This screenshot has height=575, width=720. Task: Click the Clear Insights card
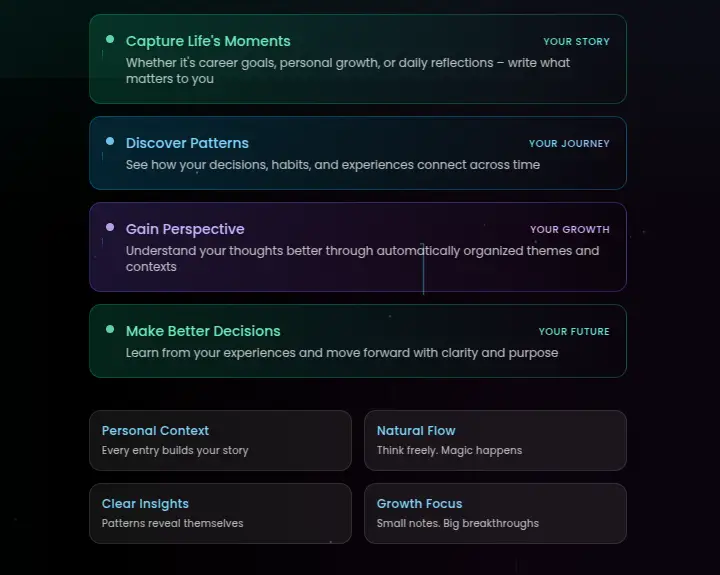(220, 513)
